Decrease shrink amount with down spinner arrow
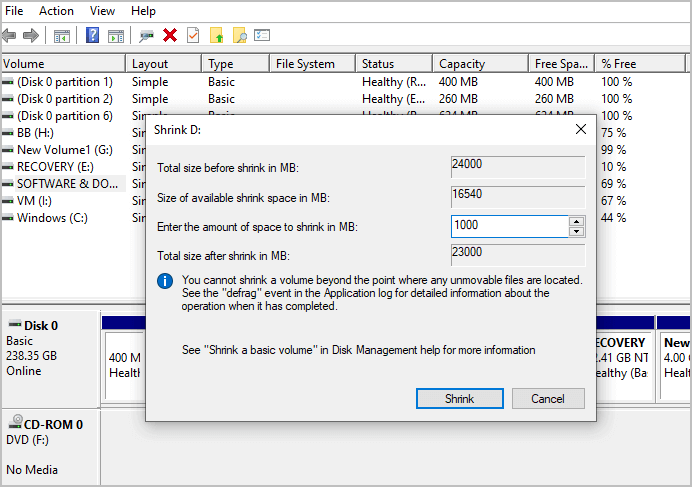The height and width of the screenshot is (487, 692). (576, 232)
